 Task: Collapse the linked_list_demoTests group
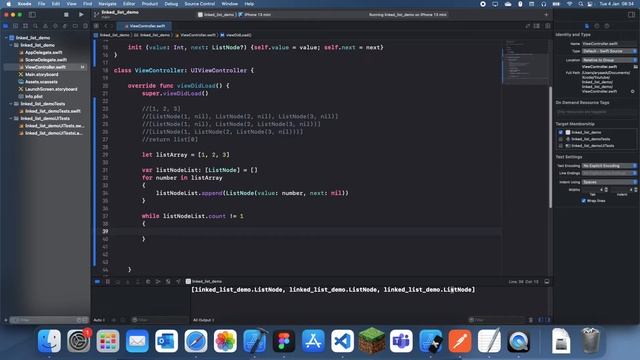tap(11, 104)
